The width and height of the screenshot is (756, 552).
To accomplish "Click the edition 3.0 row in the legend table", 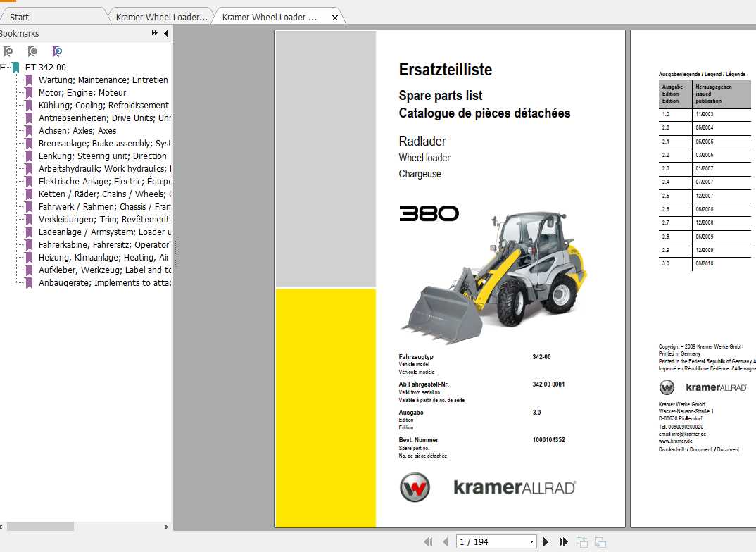I will 705,264.
